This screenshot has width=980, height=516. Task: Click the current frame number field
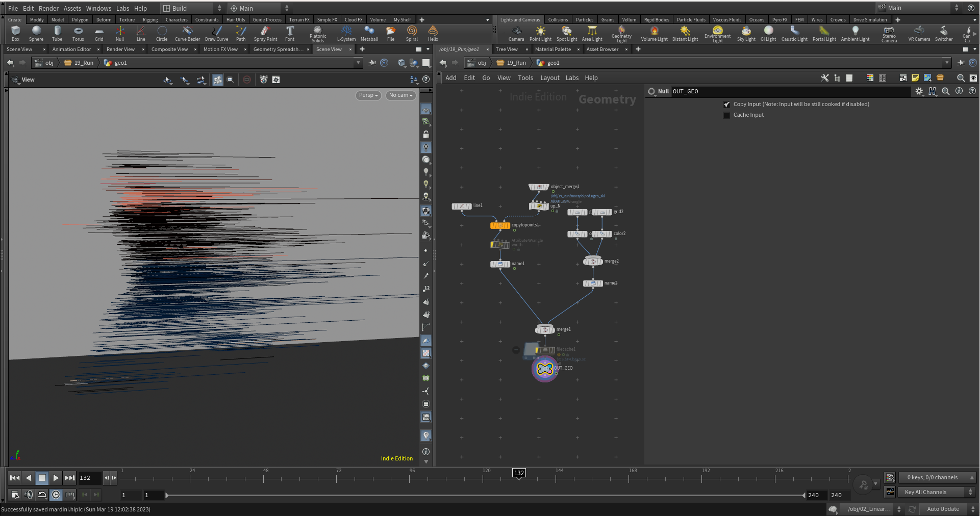click(90, 478)
